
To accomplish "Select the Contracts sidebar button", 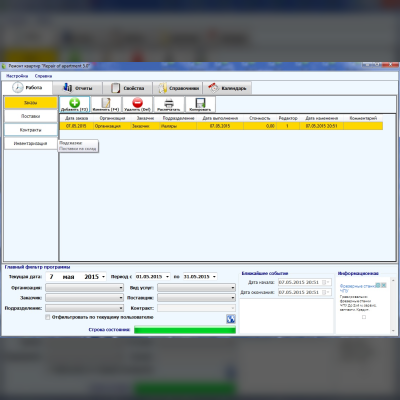I will click(x=31, y=130).
